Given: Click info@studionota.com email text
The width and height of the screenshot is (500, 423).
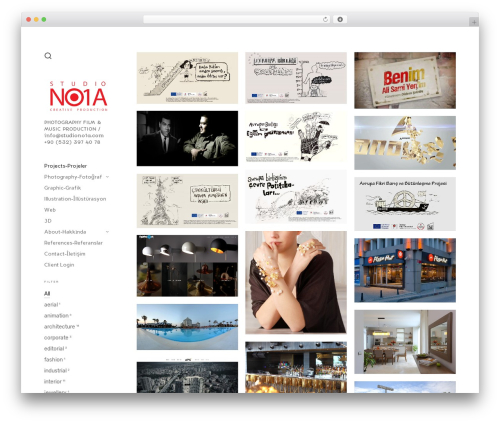Looking at the screenshot, I should (x=74, y=135).
